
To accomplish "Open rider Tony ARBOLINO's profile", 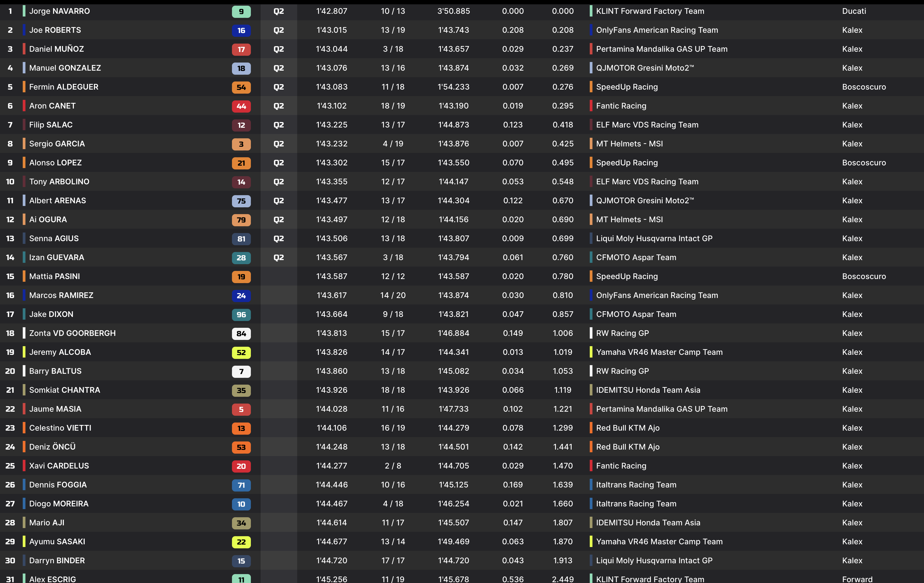I will point(59,182).
